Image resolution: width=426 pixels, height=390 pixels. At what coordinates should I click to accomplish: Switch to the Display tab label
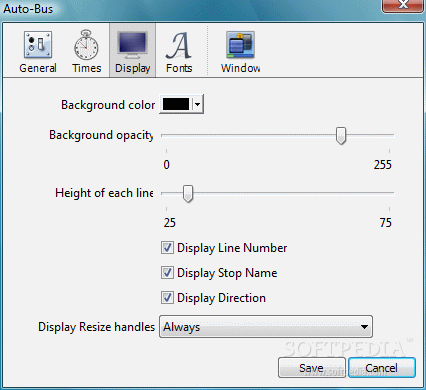133,68
